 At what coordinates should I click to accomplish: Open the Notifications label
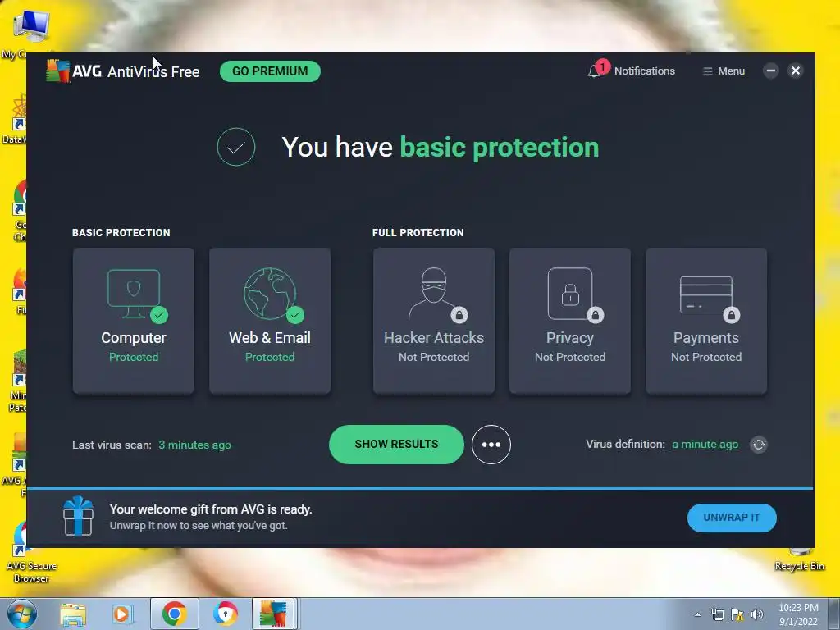(645, 71)
